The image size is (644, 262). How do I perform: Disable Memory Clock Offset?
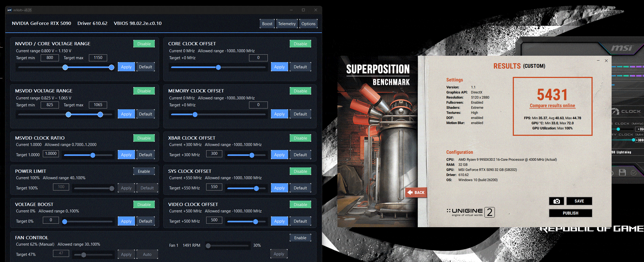[x=300, y=91]
